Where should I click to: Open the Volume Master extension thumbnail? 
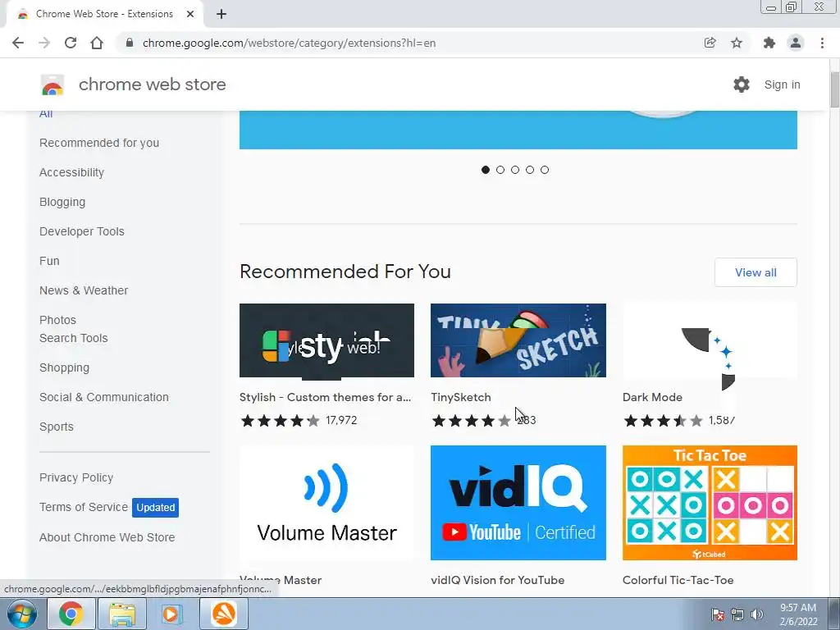[326, 503]
